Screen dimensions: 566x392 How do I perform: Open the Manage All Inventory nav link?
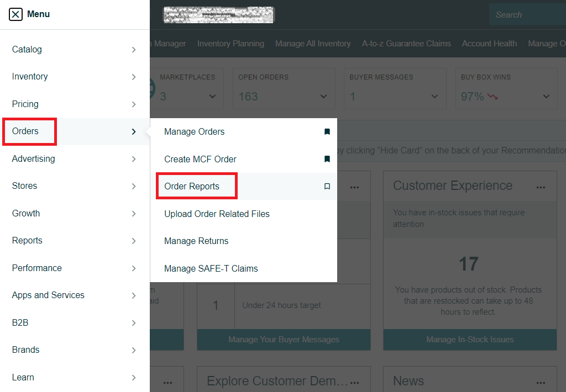coord(313,44)
